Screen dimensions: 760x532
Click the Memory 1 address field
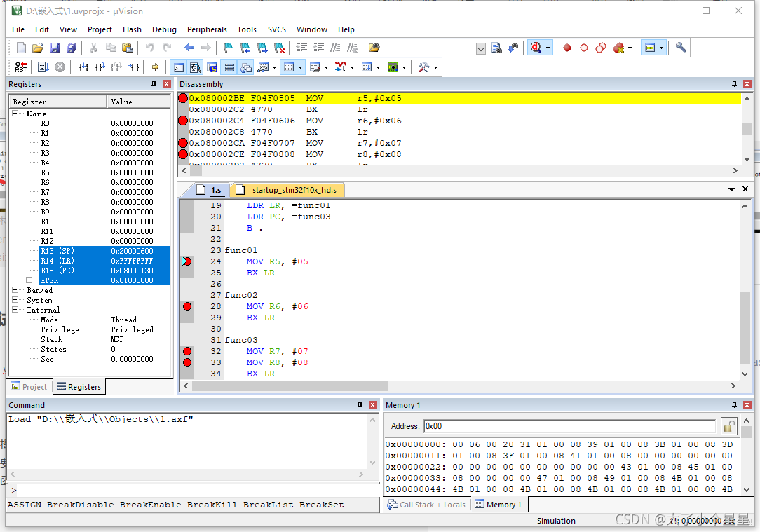pos(569,426)
